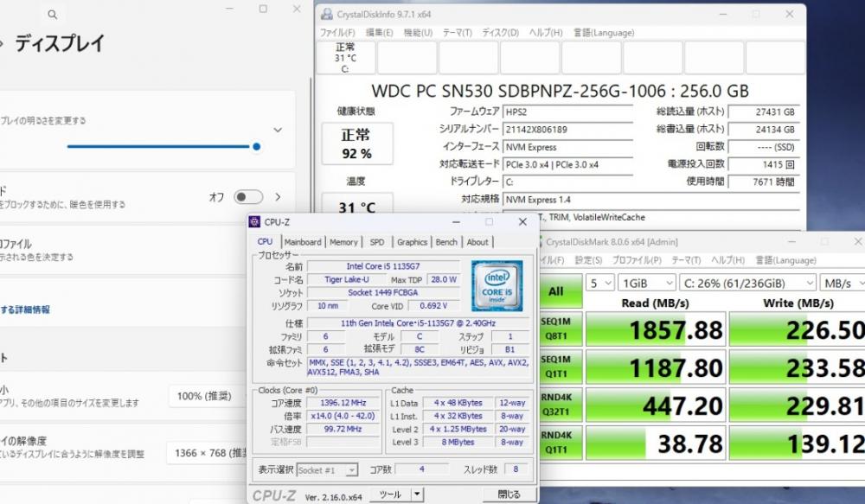865x504 pixels.
Task: Open ヘルプ(H) menu in CrystalDiskInfo
Action: (x=546, y=33)
